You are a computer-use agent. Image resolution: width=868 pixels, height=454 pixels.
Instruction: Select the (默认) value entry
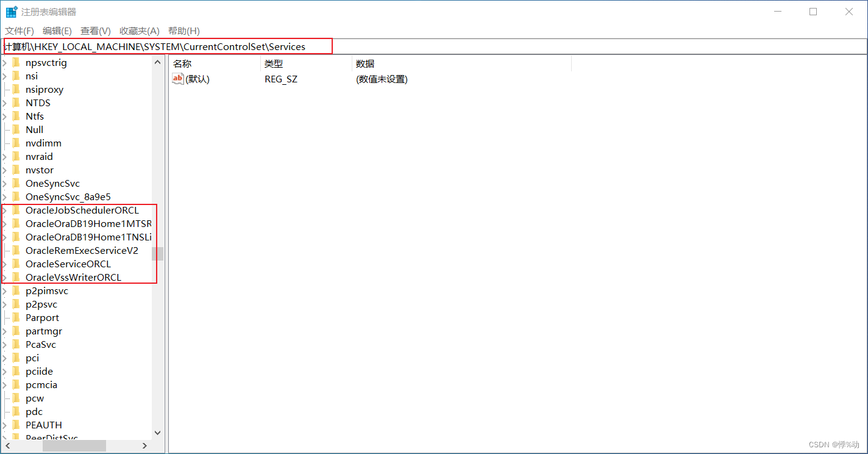197,79
